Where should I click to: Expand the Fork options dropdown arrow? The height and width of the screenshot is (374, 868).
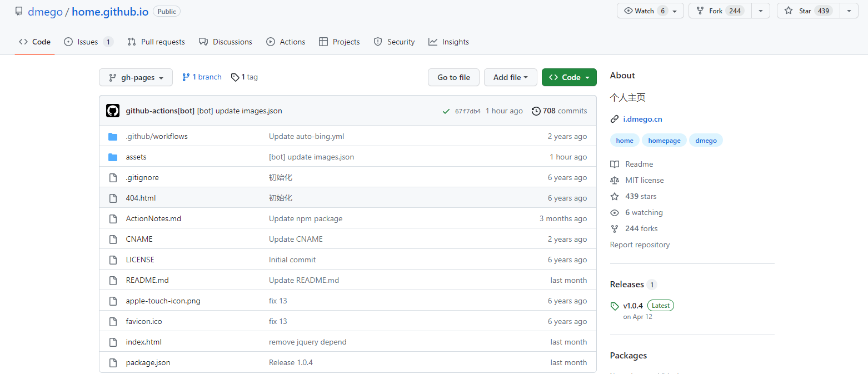coord(761,11)
